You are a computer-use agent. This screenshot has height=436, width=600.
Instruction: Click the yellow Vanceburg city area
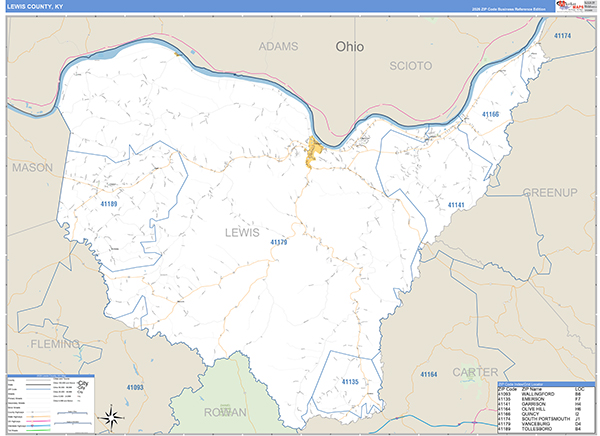coord(314,152)
